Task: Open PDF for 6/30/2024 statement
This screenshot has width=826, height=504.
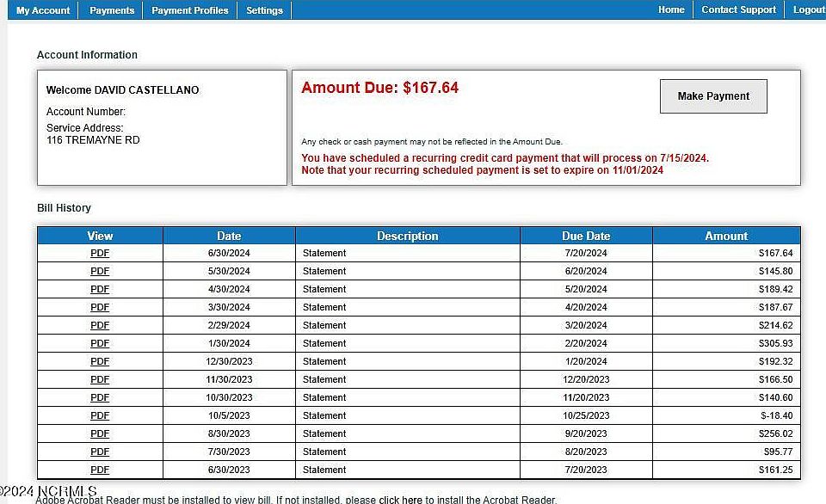Action: coord(100,253)
